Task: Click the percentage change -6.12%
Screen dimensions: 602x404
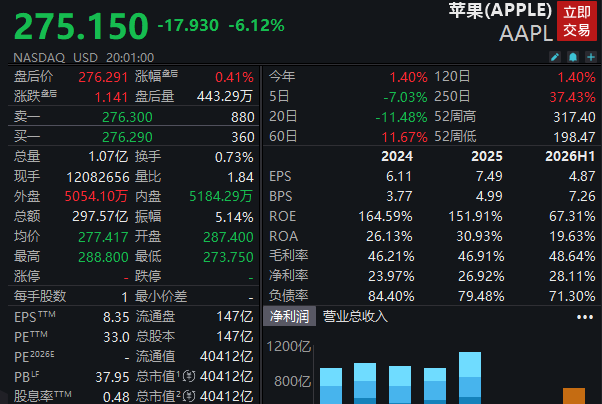Action: (x=256, y=26)
